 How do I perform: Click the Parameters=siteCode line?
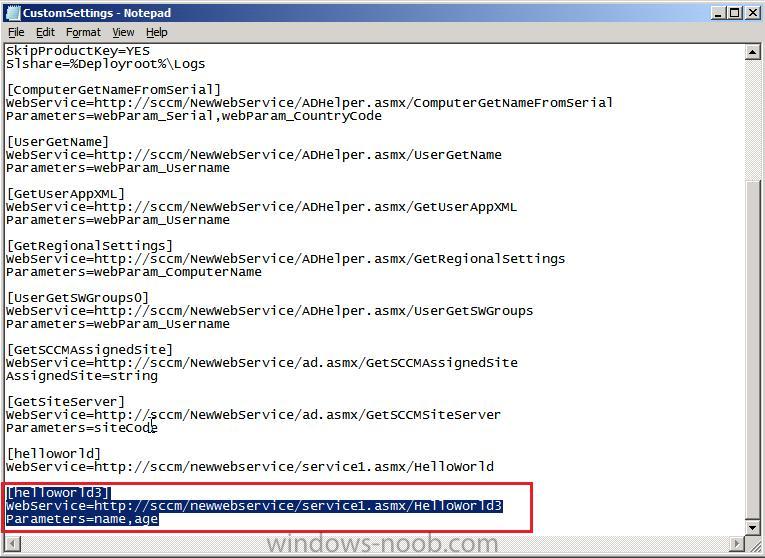[x=82, y=428]
